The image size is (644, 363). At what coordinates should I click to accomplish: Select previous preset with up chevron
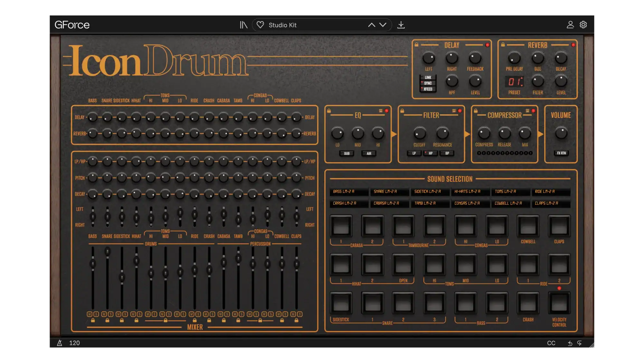372,25
